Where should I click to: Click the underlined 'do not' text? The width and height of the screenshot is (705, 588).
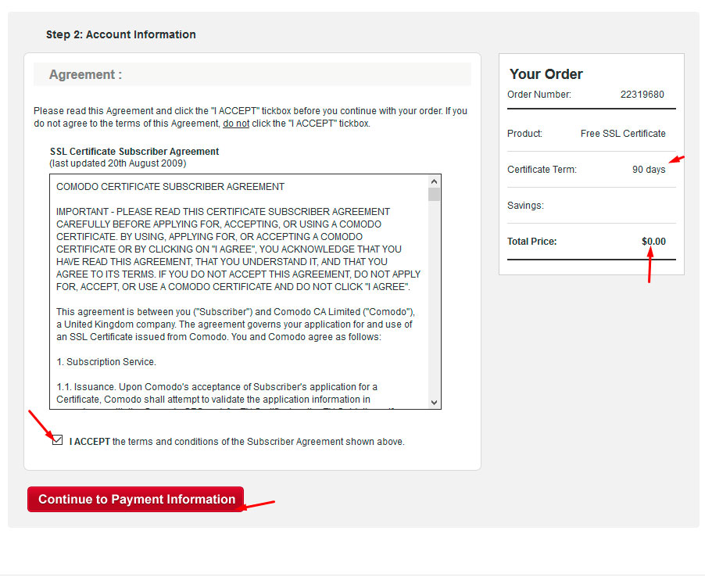click(x=236, y=124)
